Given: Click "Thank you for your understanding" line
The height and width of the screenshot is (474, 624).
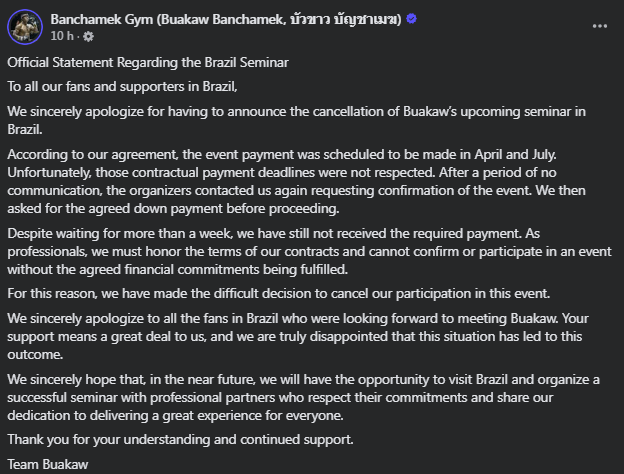Looking at the screenshot, I should point(180,439).
